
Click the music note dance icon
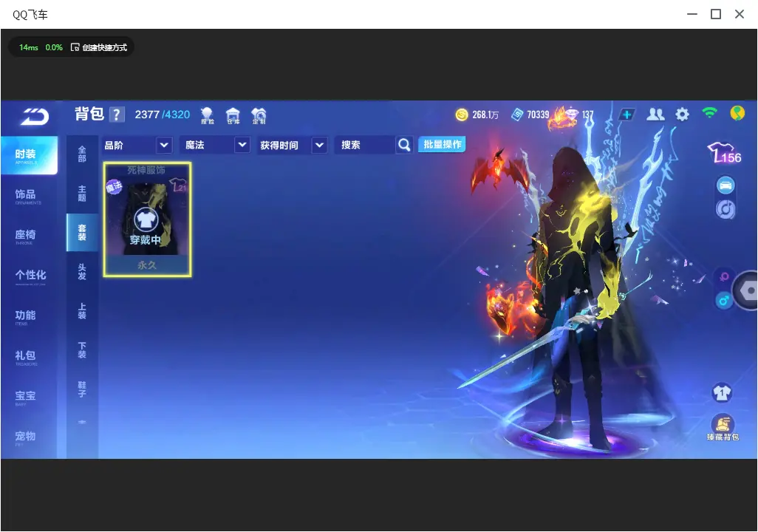pos(725,209)
